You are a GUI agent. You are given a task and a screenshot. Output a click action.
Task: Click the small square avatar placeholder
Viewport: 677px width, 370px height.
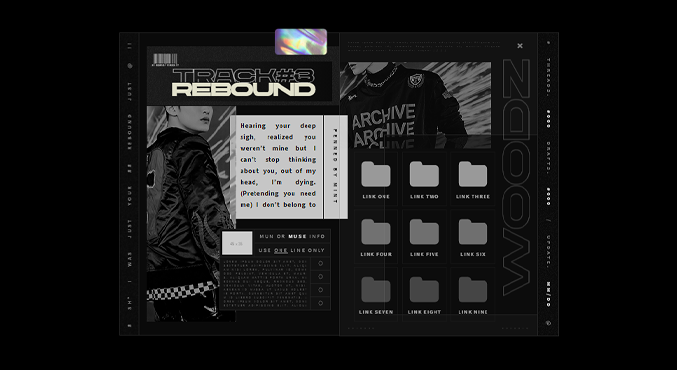coord(237,243)
